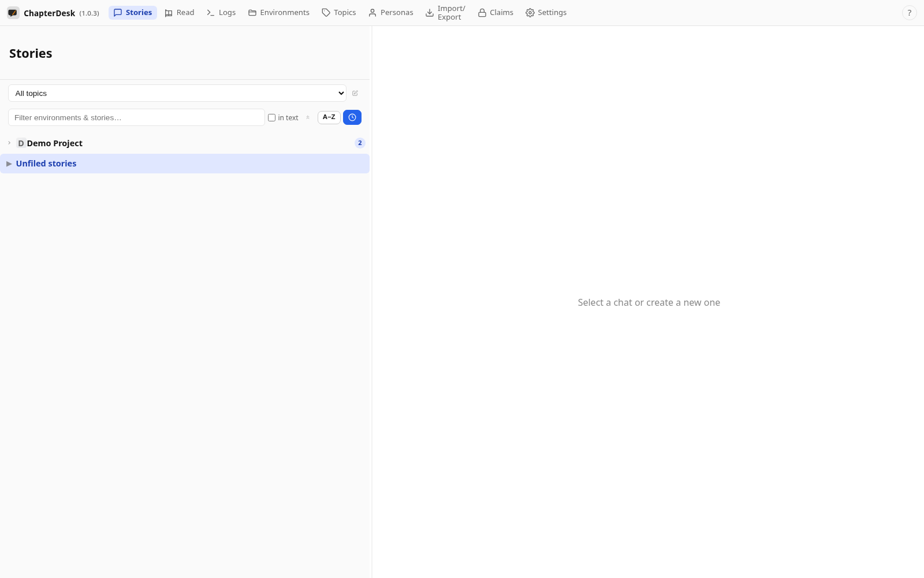
Task: Open the Claims lock tab
Action: 495,13
